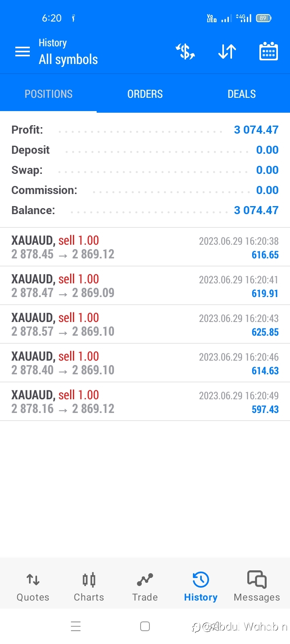
Task: Open XAUAUD position with profit 614.63
Action: tap(145, 363)
